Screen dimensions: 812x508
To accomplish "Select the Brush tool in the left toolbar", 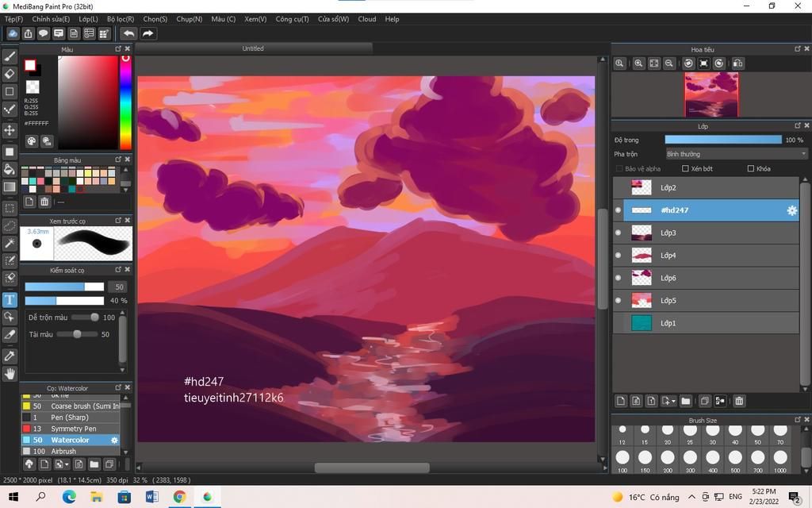I will pyautogui.click(x=10, y=56).
